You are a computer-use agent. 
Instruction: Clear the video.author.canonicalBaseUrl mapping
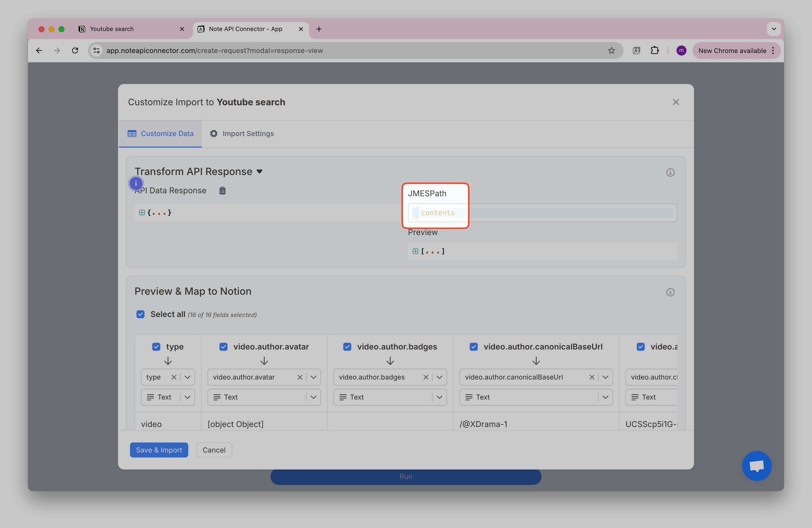591,377
